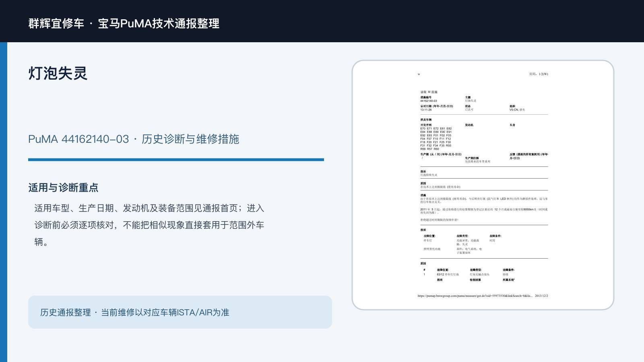The width and height of the screenshot is (644, 362).
Task: Click the approval date 13-11-26 in the document
Action: coord(426,110)
